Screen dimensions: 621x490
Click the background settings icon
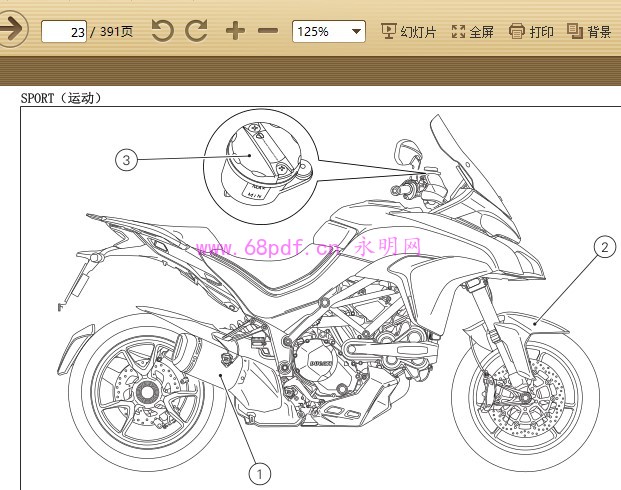575,32
